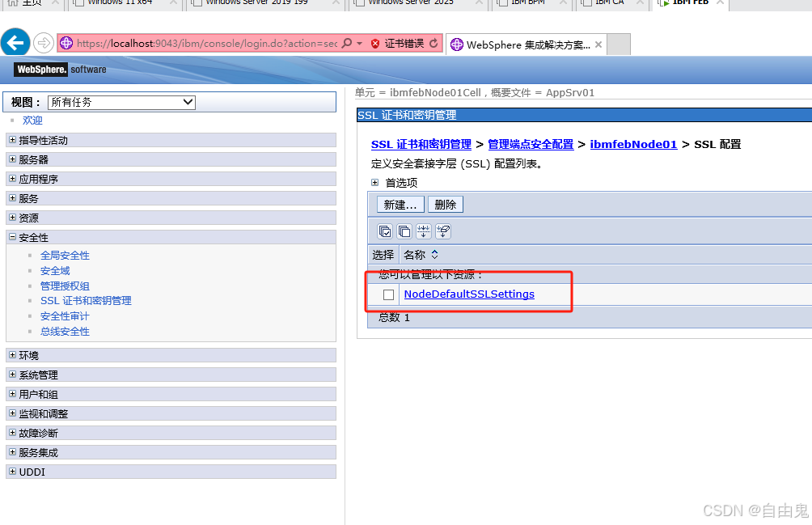Expand the 环境 section
The image size is (812, 525).
tap(12, 354)
